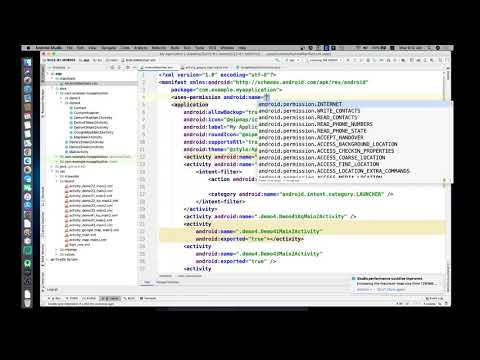480x360 pixels.
Task: Open the app run configuration dropdown
Action: pos(293,60)
